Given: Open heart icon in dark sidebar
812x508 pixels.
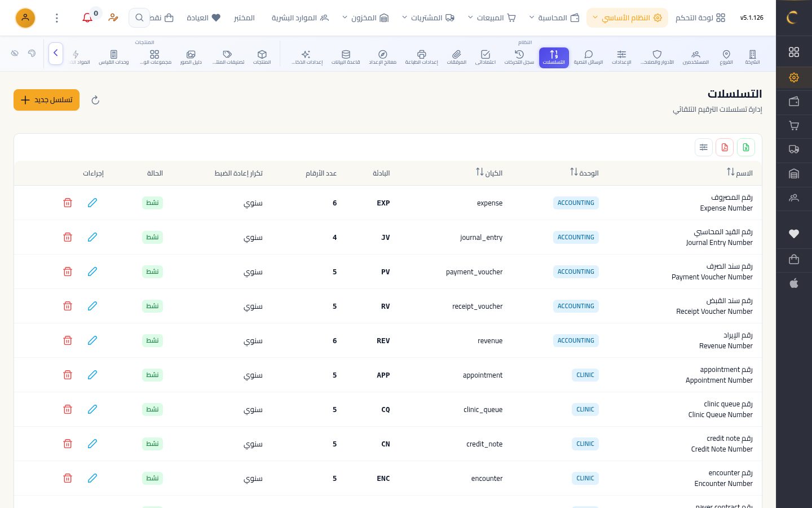Looking at the screenshot, I should click(x=794, y=234).
